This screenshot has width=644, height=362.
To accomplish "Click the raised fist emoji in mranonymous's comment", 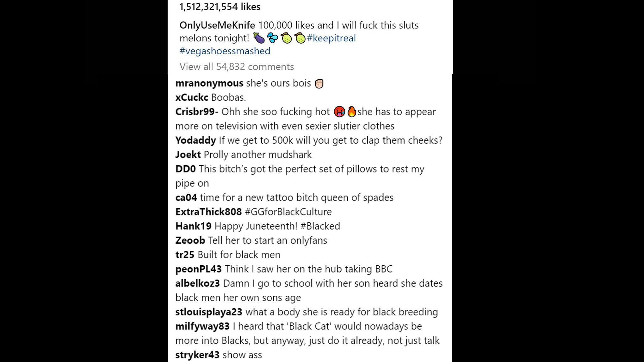I will point(319,83).
